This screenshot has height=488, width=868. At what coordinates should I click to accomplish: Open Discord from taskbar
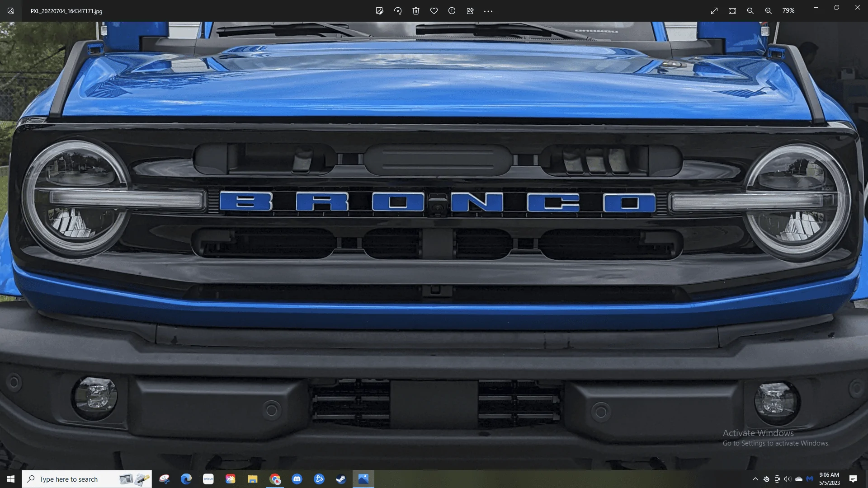coord(297,479)
